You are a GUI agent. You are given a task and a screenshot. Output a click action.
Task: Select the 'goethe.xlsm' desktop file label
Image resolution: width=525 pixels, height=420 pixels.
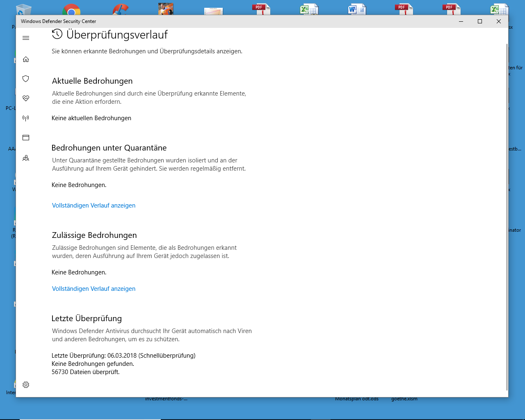404,399
